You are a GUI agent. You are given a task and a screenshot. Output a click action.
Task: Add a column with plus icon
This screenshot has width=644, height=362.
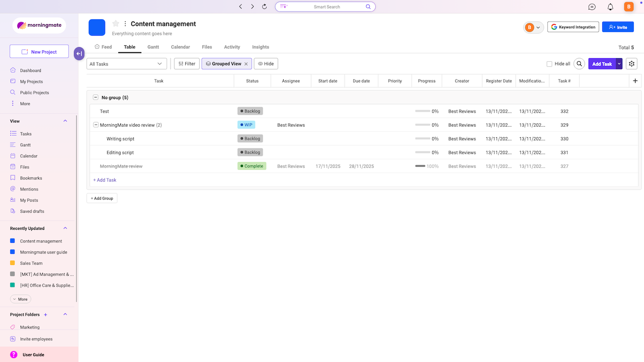pos(635,81)
